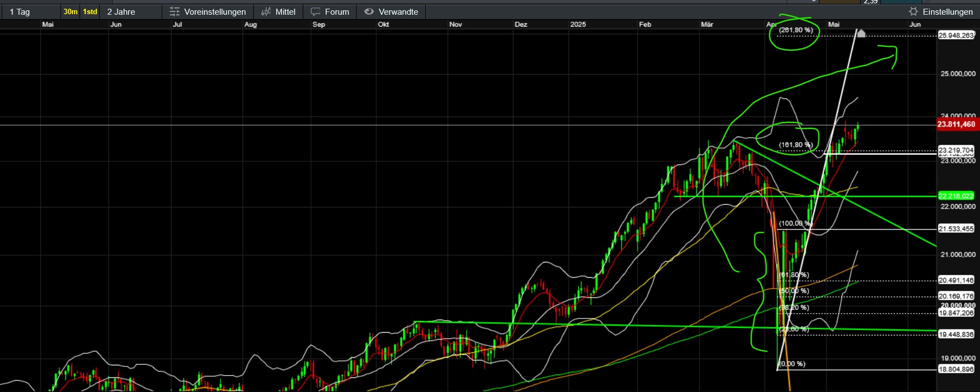
Task: Click the Dez label on time axis
Action: pos(521,24)
